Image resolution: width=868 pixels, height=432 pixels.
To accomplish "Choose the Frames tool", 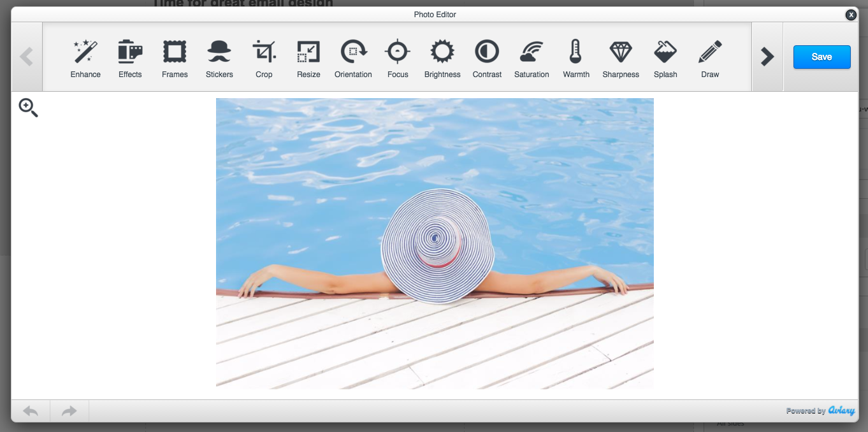I will pyautogui.click(x=175, y=58).
